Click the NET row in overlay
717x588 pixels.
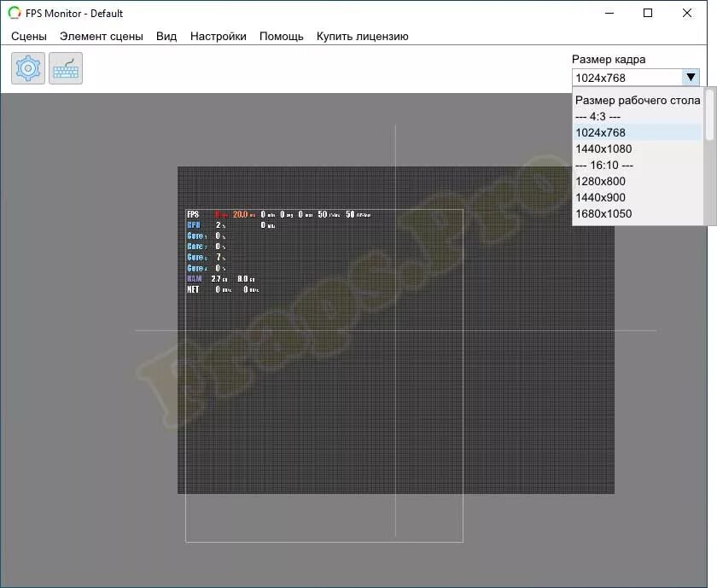click(x=223, y=289)
